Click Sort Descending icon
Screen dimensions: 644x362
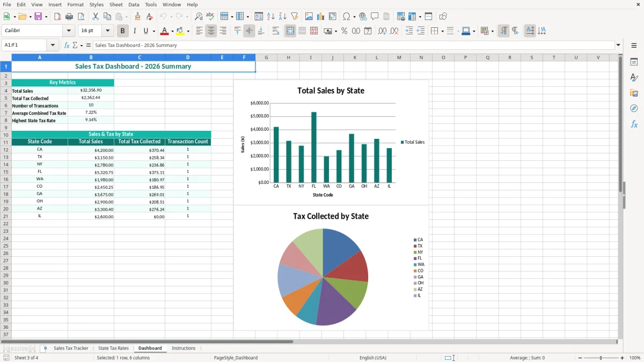pyautogui.click(x=283, y=17)
